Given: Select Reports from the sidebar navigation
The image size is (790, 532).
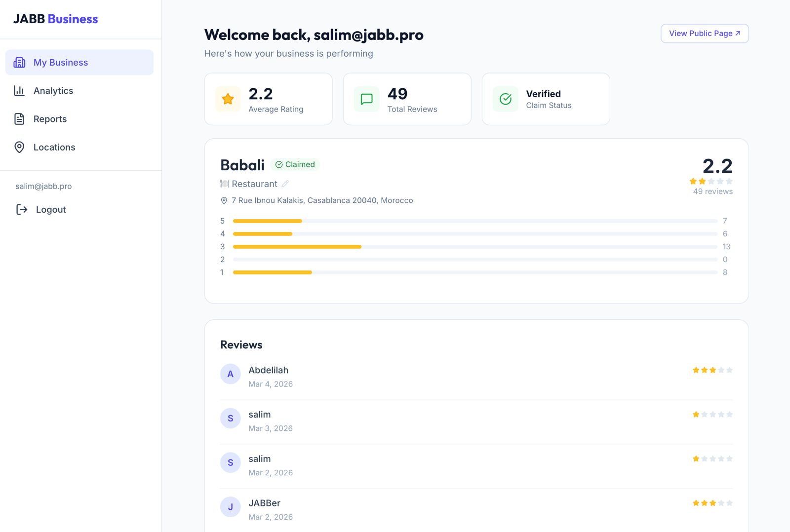Looking at the screenshot, I should tap(50, 119).
